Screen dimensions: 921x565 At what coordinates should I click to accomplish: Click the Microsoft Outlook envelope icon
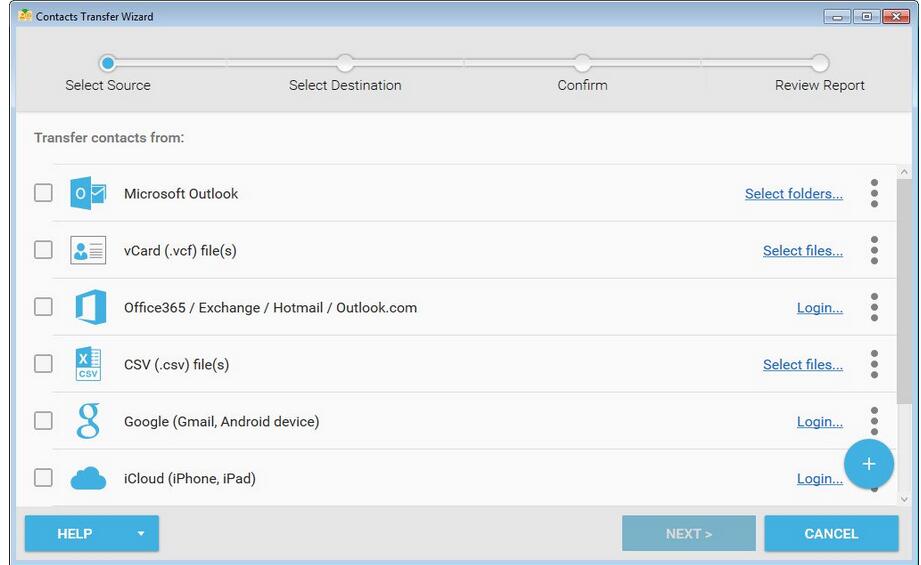tap(88, 193)
